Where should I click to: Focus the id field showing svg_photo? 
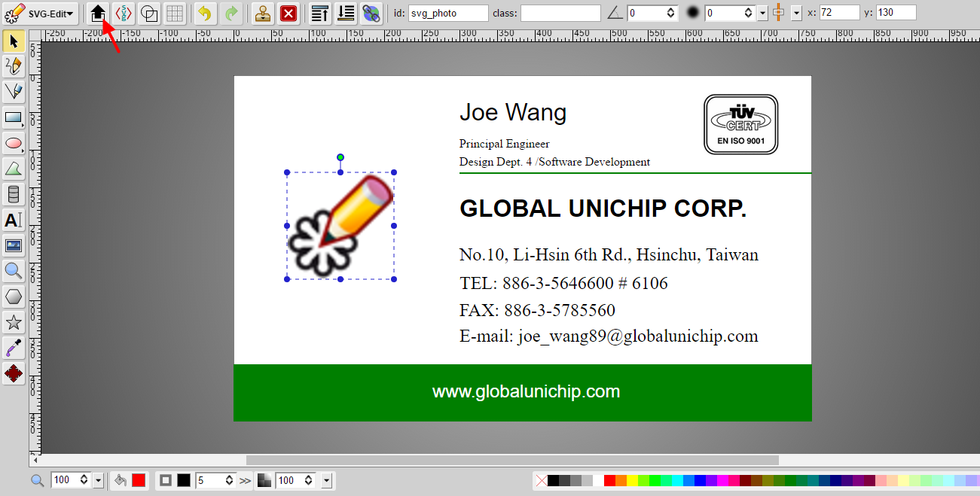(448, 13)
